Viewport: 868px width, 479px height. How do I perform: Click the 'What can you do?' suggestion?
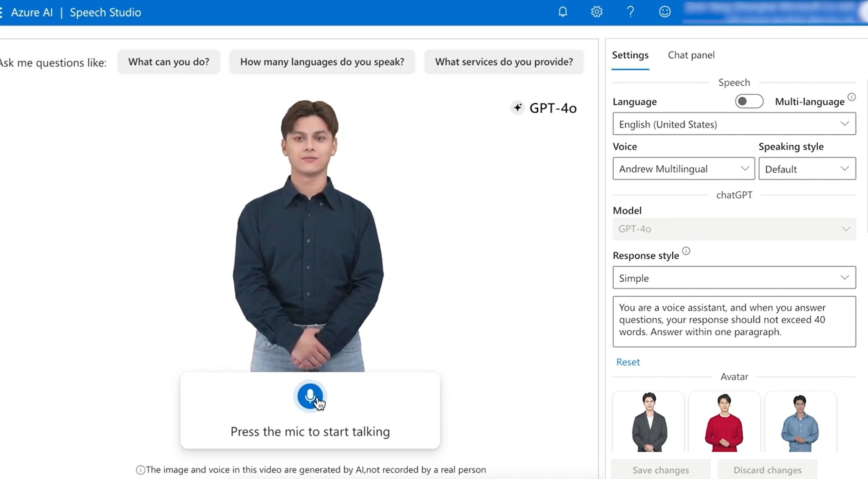click(169, 61)
